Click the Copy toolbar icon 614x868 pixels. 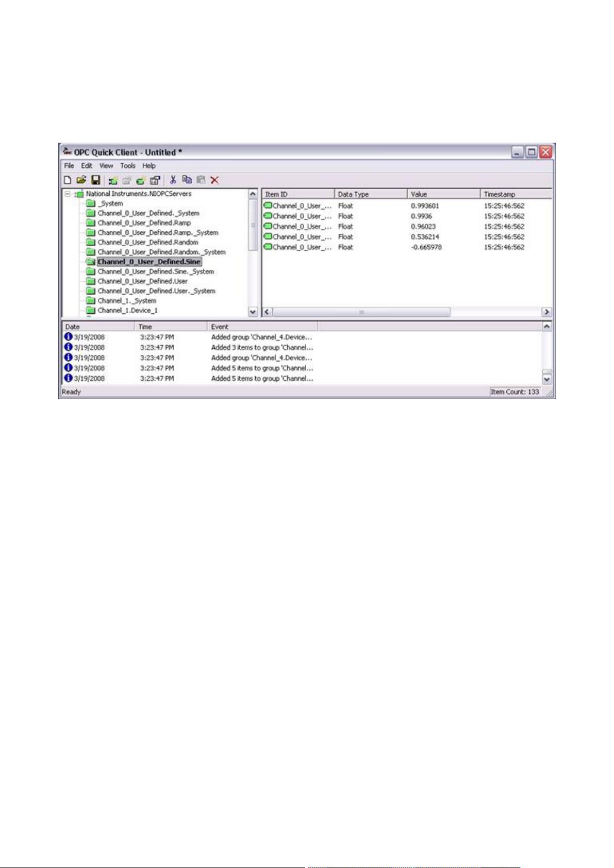(187, 180)
